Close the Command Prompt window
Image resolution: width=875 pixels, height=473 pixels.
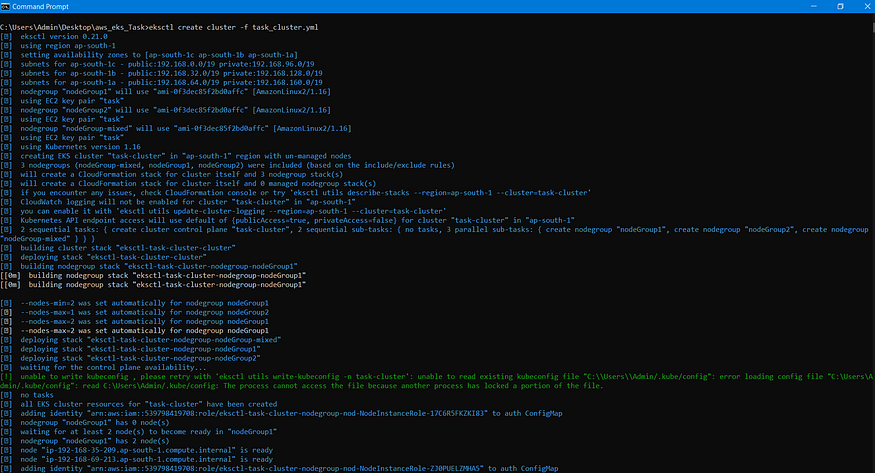[867, 6]
